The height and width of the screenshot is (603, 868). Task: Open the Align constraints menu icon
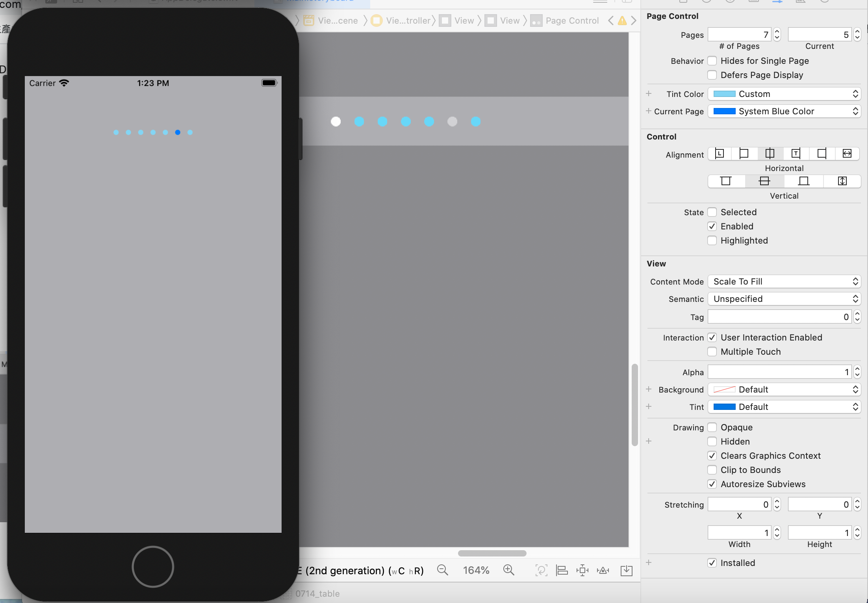pos(562,570)
